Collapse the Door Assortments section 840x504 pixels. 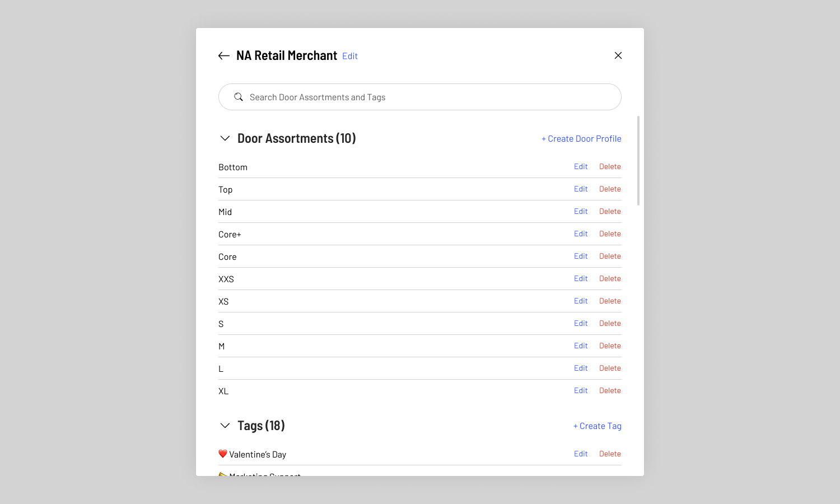[225, 138]
